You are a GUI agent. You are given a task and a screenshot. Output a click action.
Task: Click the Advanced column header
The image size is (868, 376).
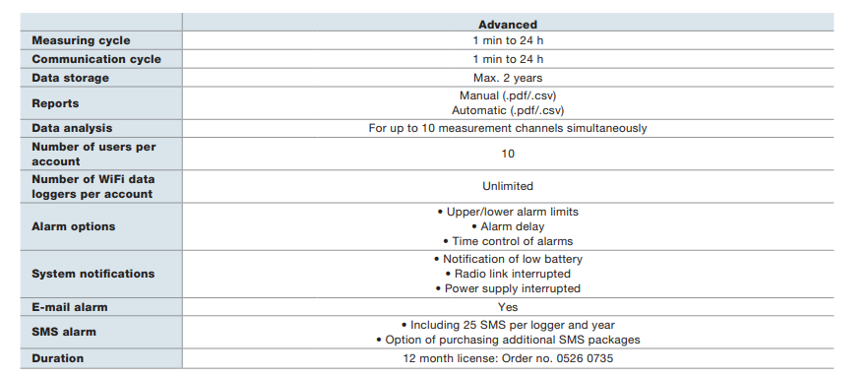point(508,25)
